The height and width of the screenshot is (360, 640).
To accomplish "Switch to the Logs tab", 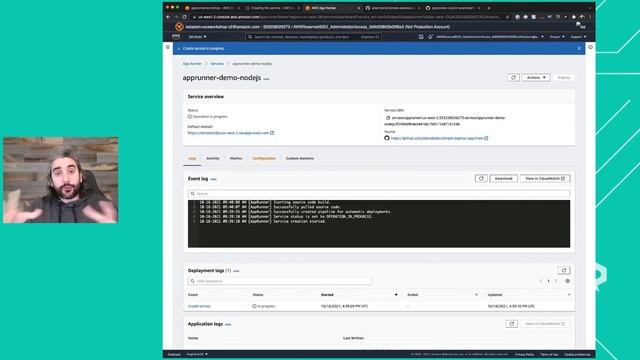I will (192, 158).
